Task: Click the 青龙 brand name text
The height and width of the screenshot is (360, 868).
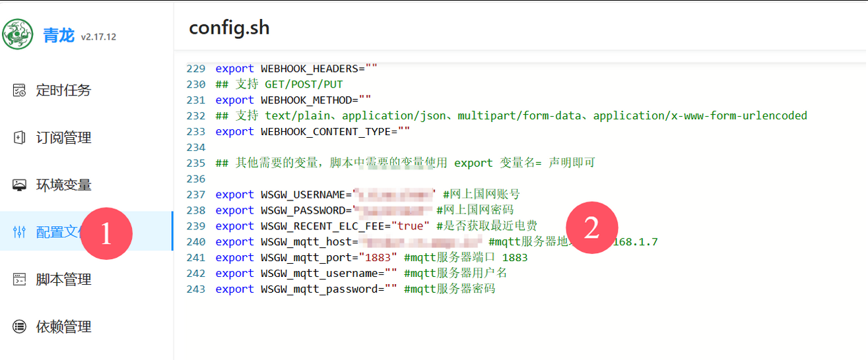Action: [59, 36]
